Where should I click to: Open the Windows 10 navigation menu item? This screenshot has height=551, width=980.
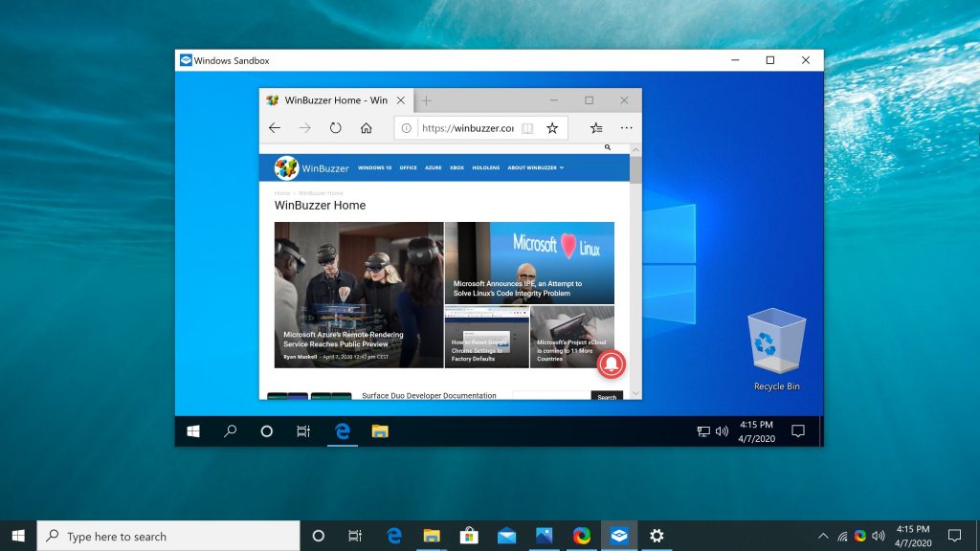(374, 167)
